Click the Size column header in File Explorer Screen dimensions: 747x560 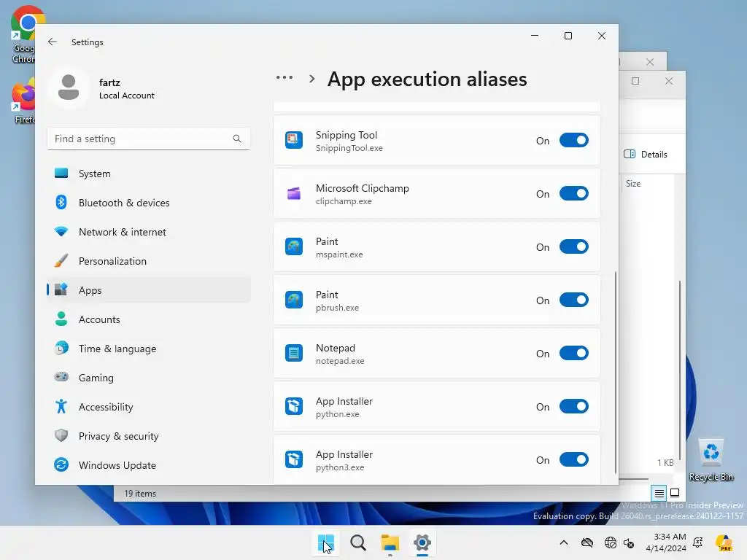633,184
